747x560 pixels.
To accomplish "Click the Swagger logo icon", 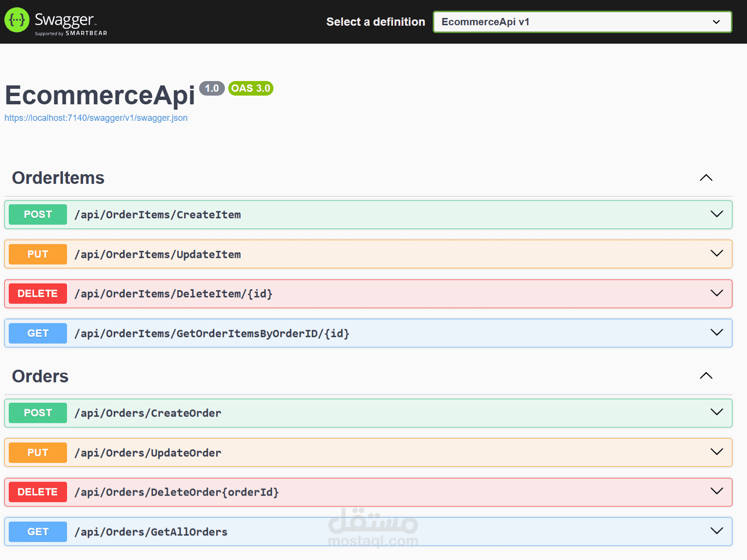I will [x=17, y=20].
